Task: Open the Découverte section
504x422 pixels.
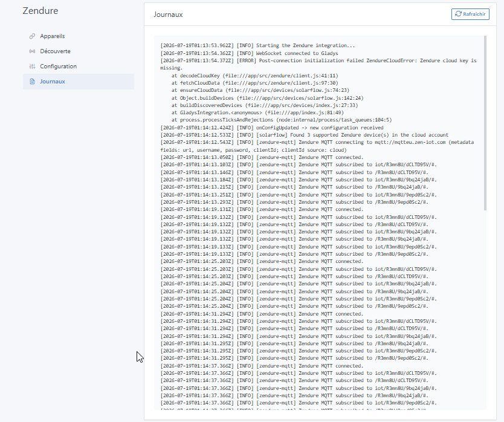Action: click(x=79, y=51)
